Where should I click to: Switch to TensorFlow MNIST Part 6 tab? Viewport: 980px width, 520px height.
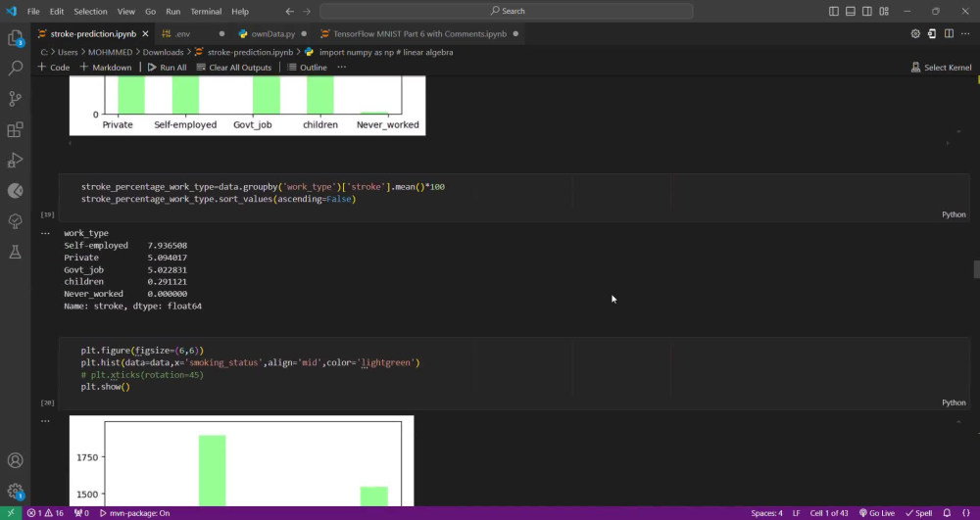tap(419, 33)
